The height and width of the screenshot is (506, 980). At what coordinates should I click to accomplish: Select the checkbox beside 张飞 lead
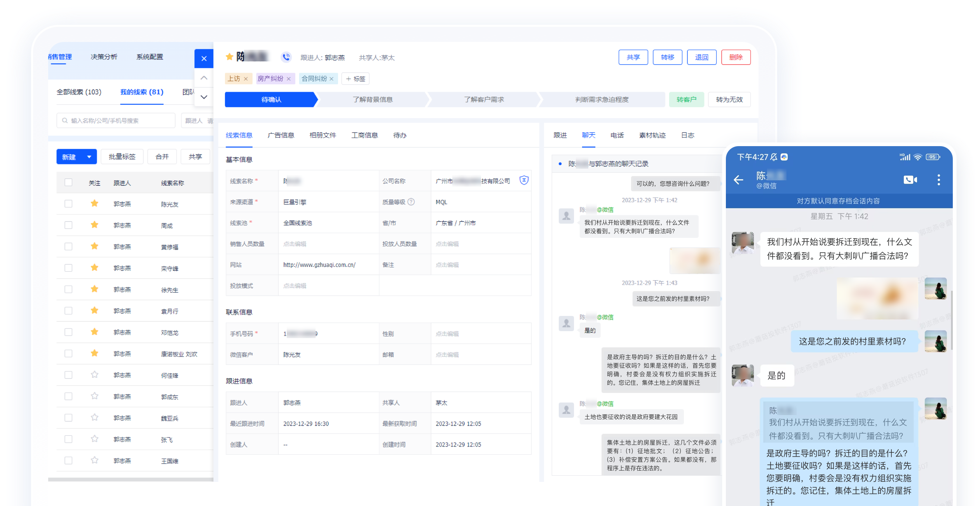pos(68,439)
